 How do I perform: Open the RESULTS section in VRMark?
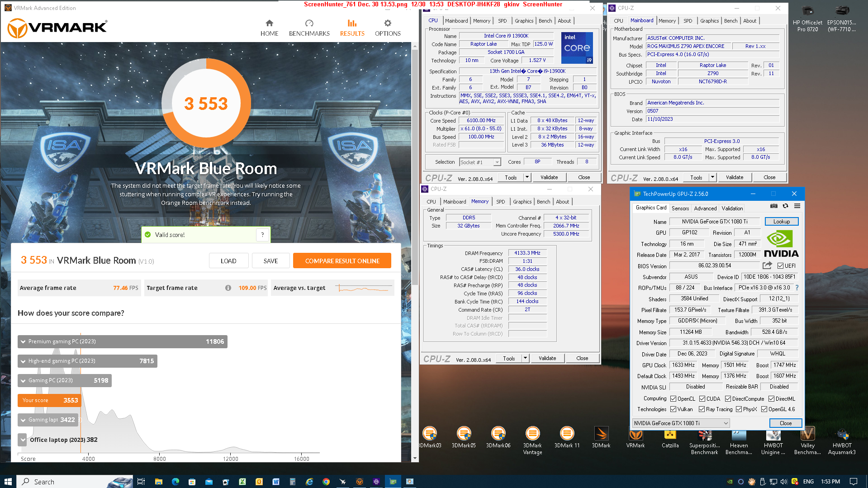click(x=352, y=28)
